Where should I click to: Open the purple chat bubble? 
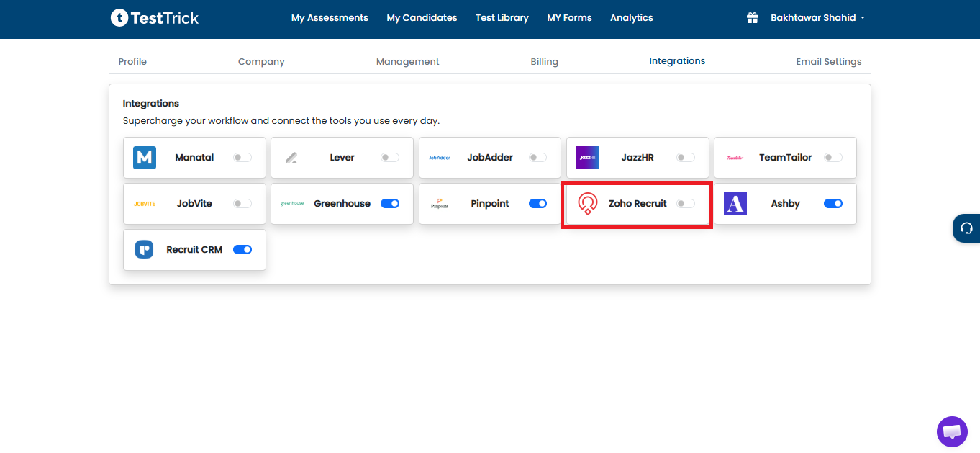(x=952, y=431)
